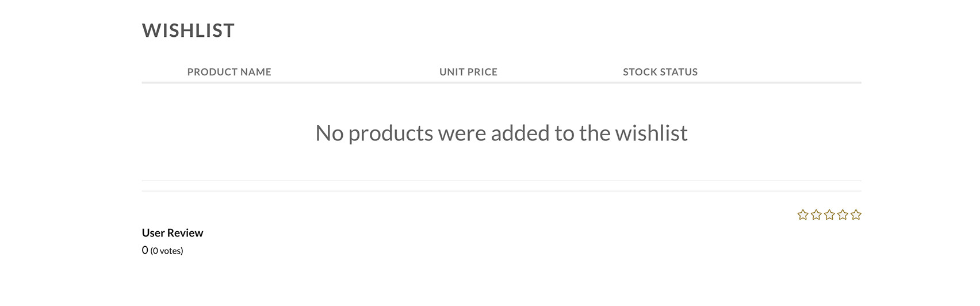Select the second star rating icon
The width and height of the screenshot is (980, 306).
coord(816,215)
